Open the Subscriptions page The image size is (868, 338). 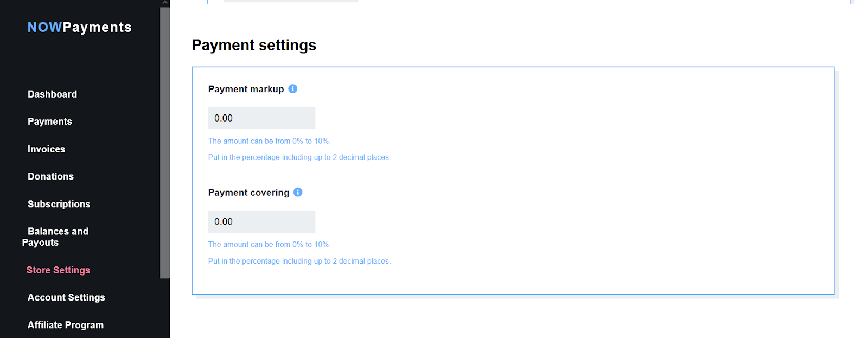59,204
